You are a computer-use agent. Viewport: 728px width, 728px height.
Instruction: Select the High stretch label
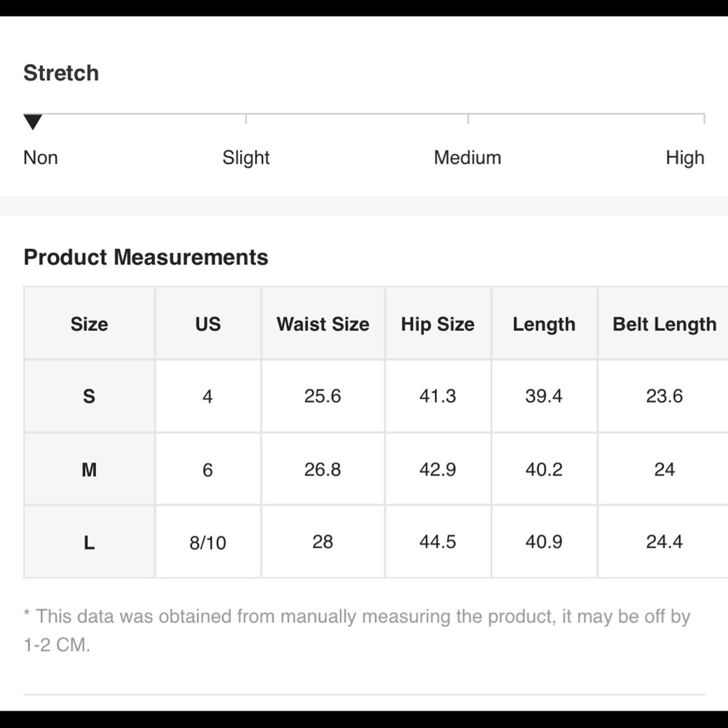685,158
